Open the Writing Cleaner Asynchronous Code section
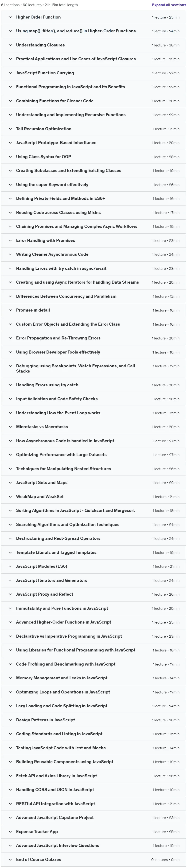 point(93,254)
